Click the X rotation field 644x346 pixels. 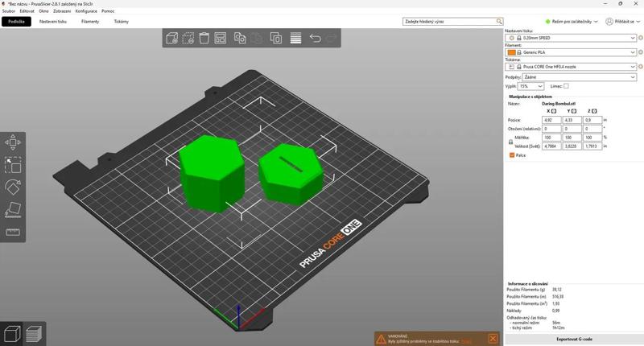tap(551, 129)
